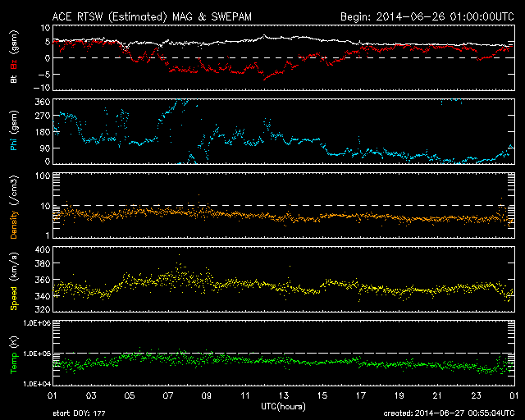This screenshot has width=525, height=420.
Task: Select the red "Bz" axis label
Action: pos(13,64)
